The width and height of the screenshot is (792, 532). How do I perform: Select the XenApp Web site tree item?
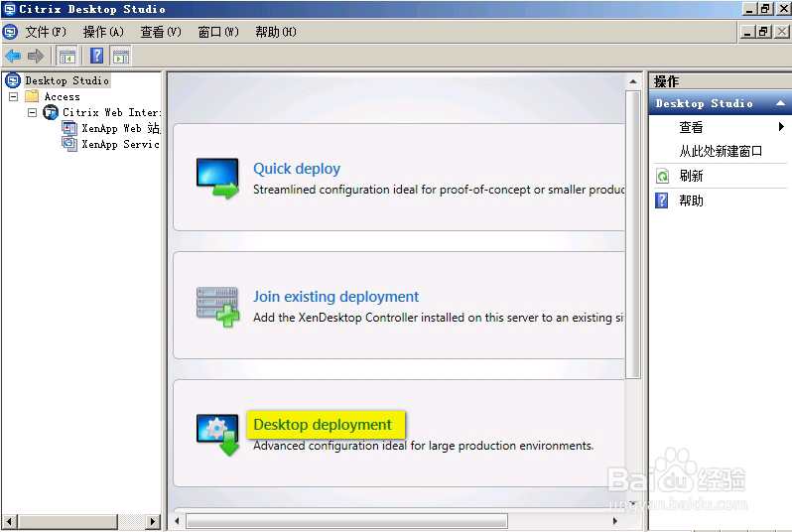[121, 128]
